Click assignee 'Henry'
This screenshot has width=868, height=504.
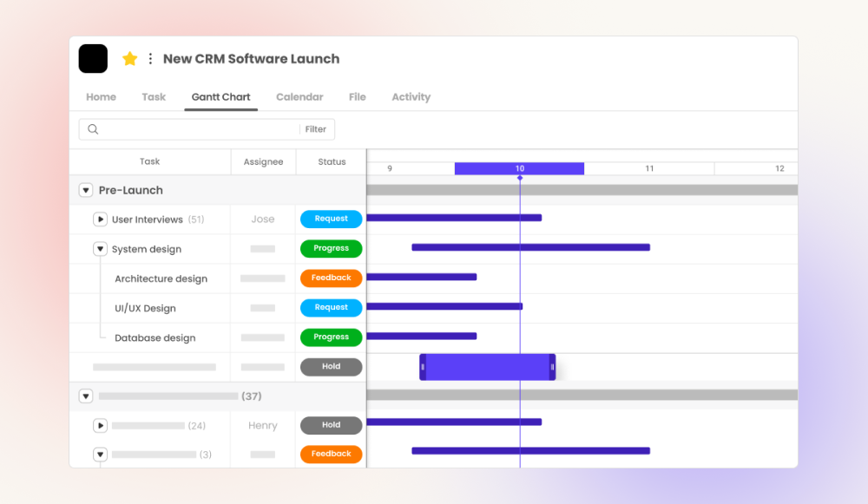[x=262, y=425]
